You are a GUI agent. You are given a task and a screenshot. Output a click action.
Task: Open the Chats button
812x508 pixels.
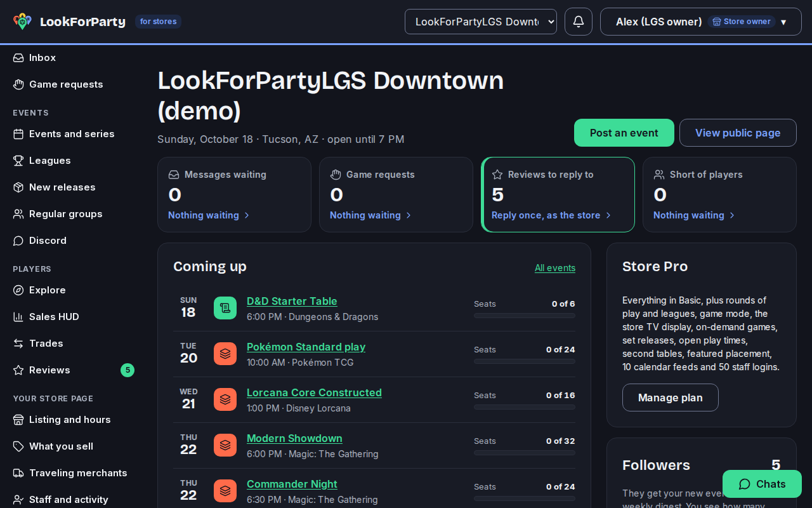[x=762, y=484]
